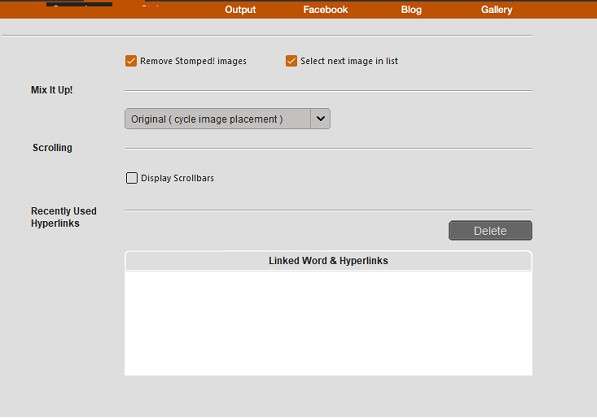Open the Original cycle image placement combo box
597x418 pixels.
[x=227, y=119]
